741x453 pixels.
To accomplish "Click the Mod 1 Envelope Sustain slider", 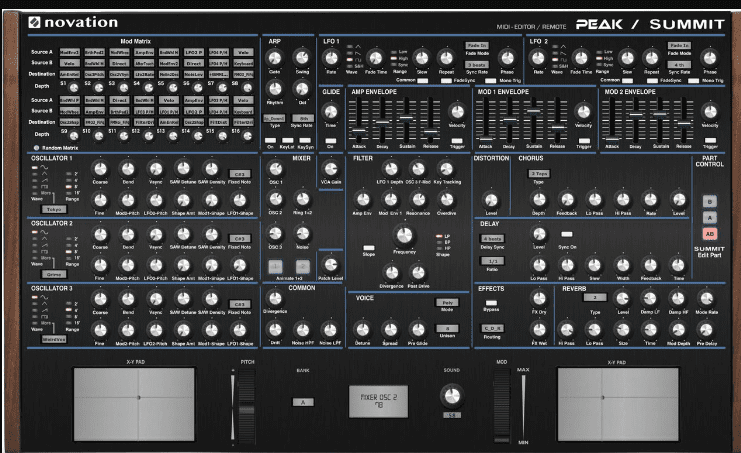I will [x=534, y=112].
